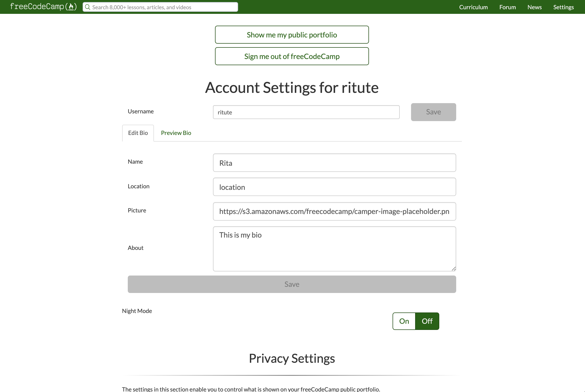Screen dimensions: 585x392
Task: Click the freeCodeCamp flame logo
Action: click(71, 7)
